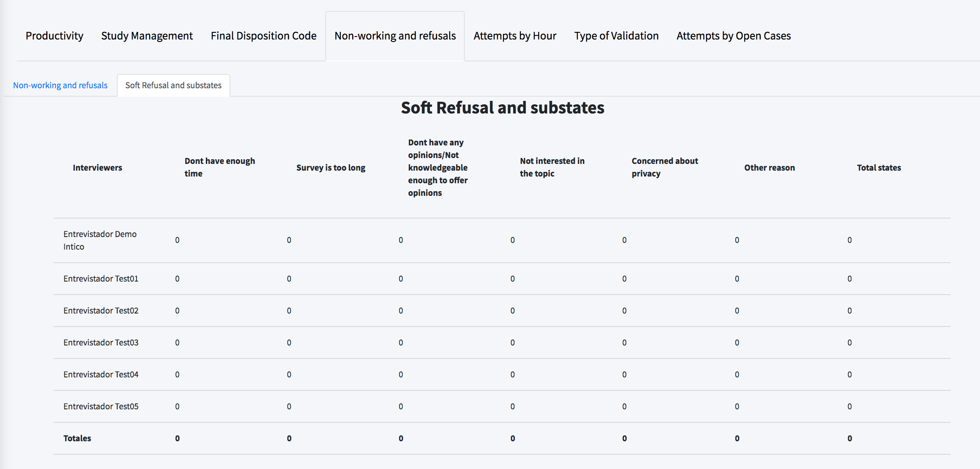Click Dont have any opinions value for Demo Intico
This screenshot has height=469, width=980.
pos(401,240)
